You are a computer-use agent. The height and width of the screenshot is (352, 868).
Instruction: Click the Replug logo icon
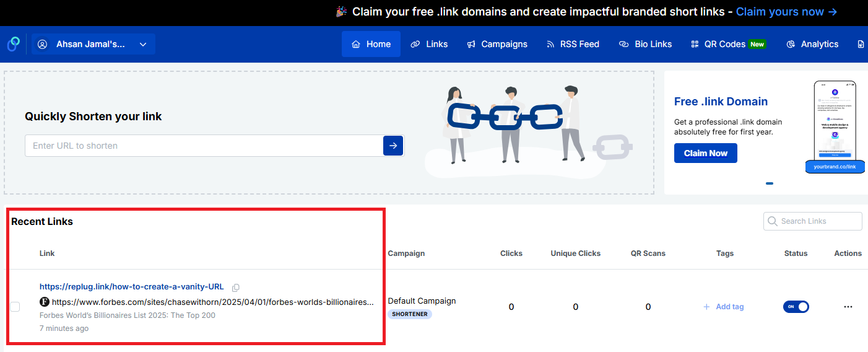click(14, 44)
